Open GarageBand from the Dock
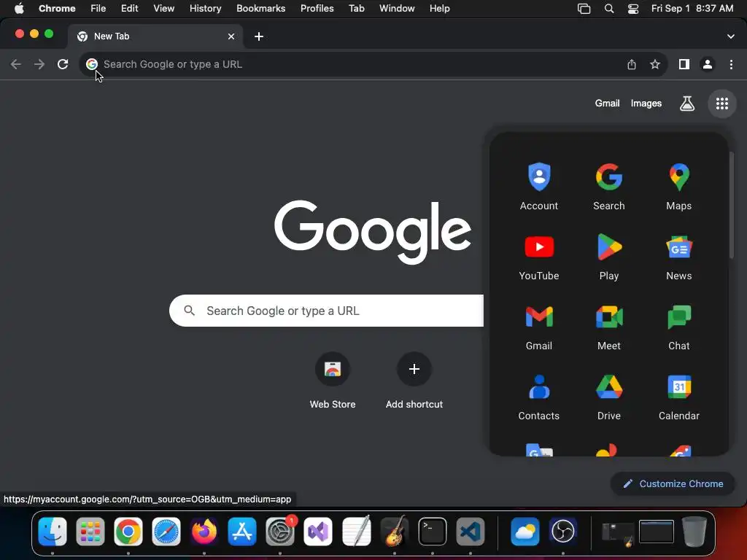Viewport: 747px width, 560px height. (395, 532)
